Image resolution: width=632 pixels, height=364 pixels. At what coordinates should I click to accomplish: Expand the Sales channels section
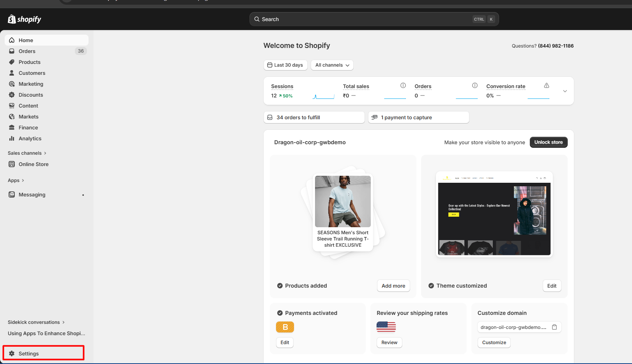27,153
